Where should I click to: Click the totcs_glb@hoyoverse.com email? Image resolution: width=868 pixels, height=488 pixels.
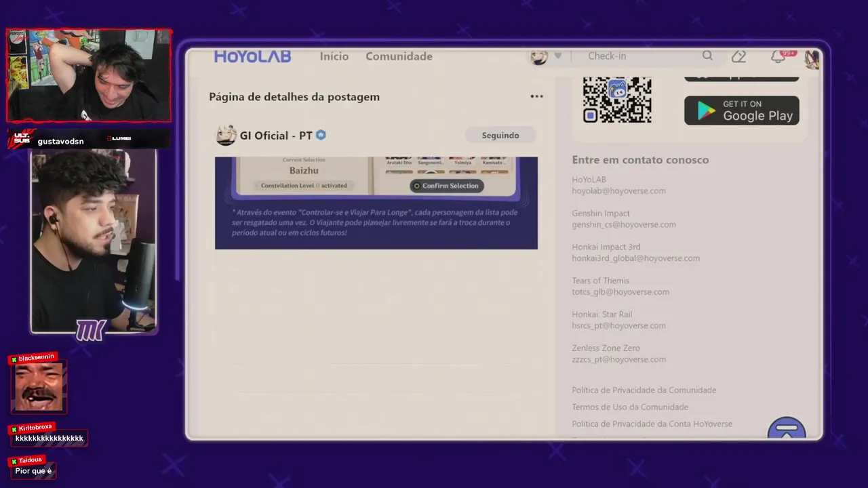click(620, 292)
